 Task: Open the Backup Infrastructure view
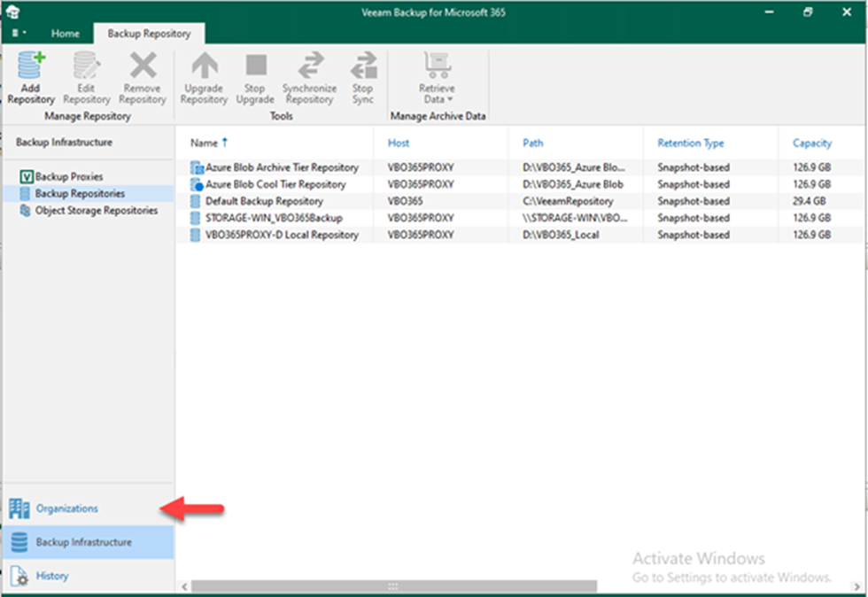pos(88,542)
